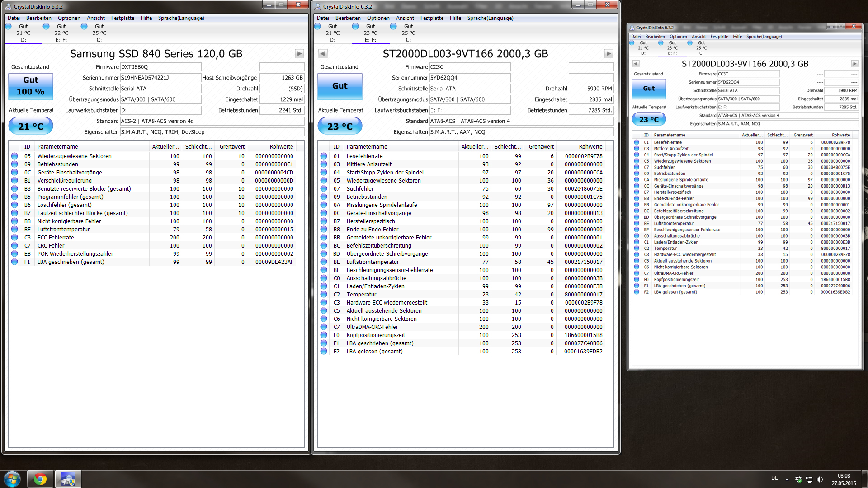
Task: Click previous-disk arrow in middle window
Action: pyautogui.click(x=323, y=54)
